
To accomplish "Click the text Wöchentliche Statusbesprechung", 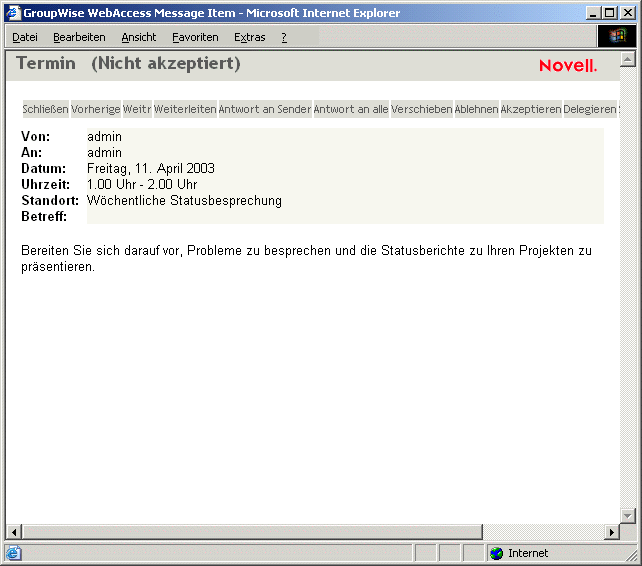I will pos(184,200).
